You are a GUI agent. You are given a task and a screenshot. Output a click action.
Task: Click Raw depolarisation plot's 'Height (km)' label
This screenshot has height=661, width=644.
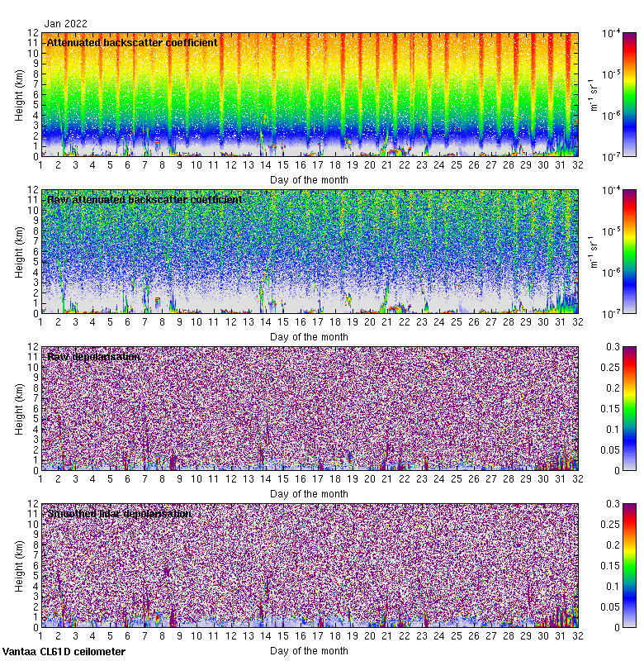click(19, 408)
